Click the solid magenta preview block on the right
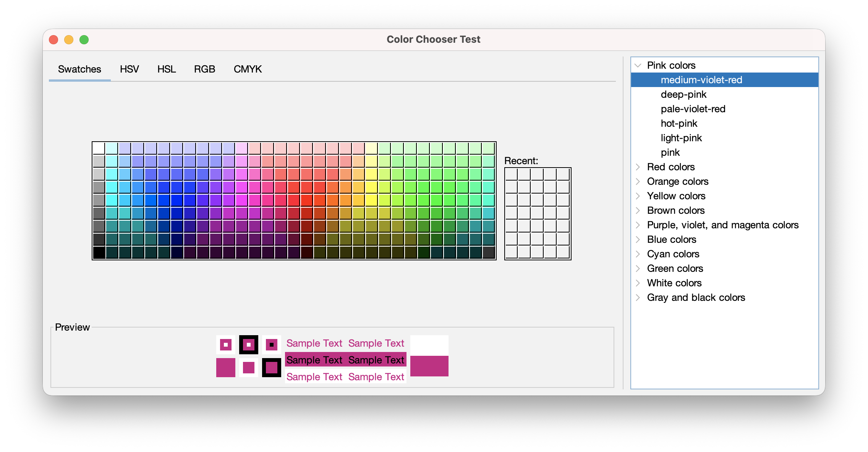868x452 pixels. tap(429, 366)
